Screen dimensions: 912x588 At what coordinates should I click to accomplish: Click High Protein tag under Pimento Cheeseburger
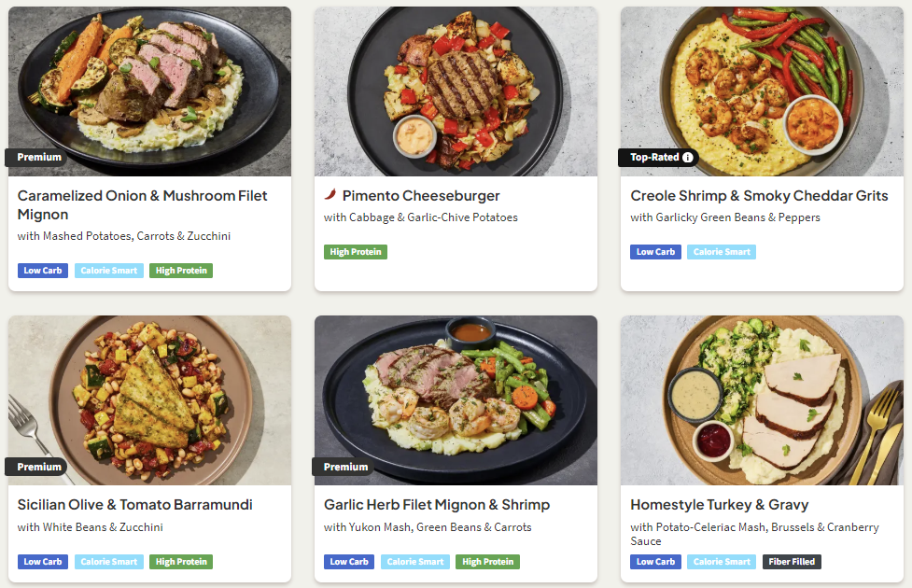tap(356, 252)
